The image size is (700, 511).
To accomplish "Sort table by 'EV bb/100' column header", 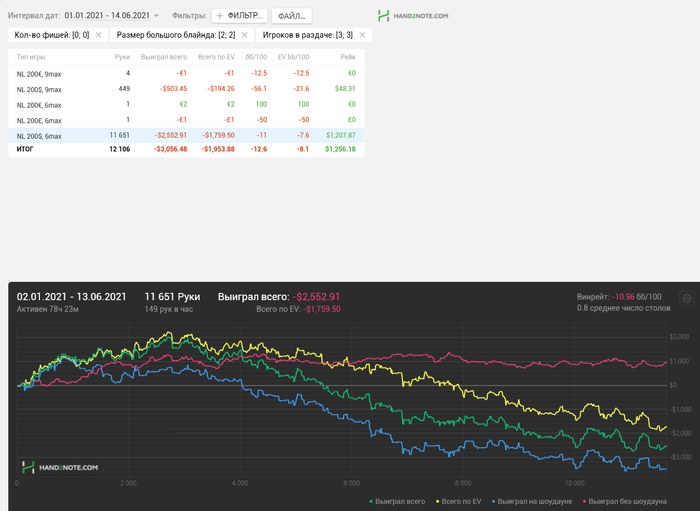I will [x=293, y=57].
